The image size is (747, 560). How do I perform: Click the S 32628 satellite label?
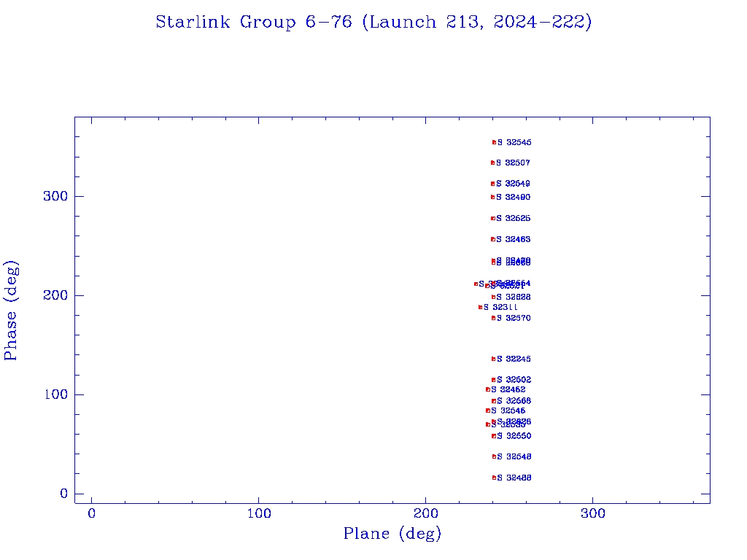click(x=514, y=297)
